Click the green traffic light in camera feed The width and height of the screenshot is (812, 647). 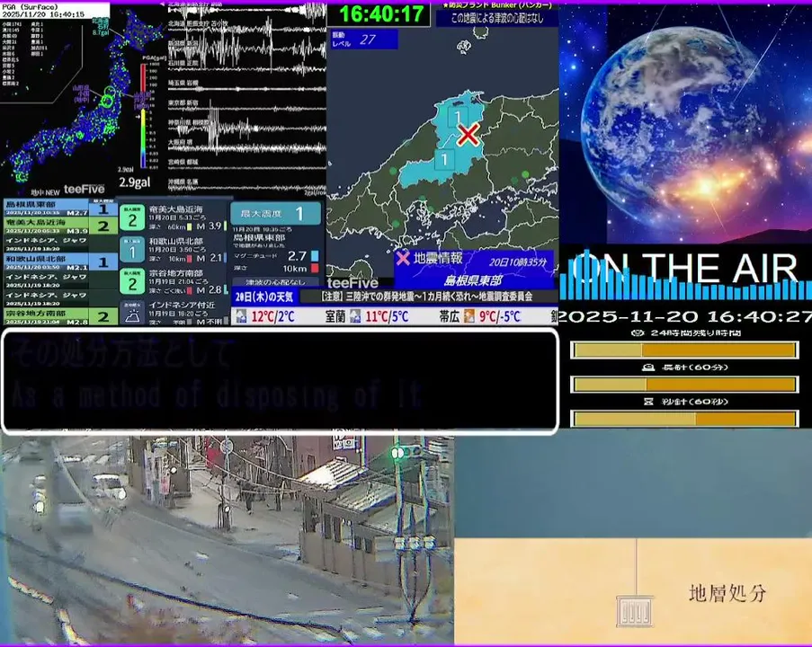point(397,454)
